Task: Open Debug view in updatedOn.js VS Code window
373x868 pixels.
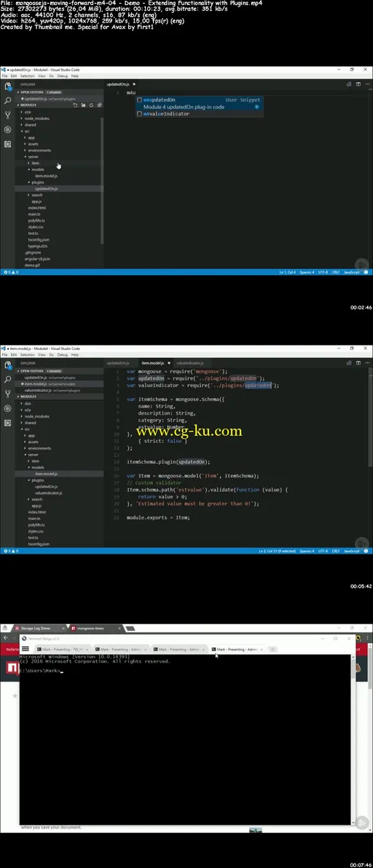Action: 7,130
